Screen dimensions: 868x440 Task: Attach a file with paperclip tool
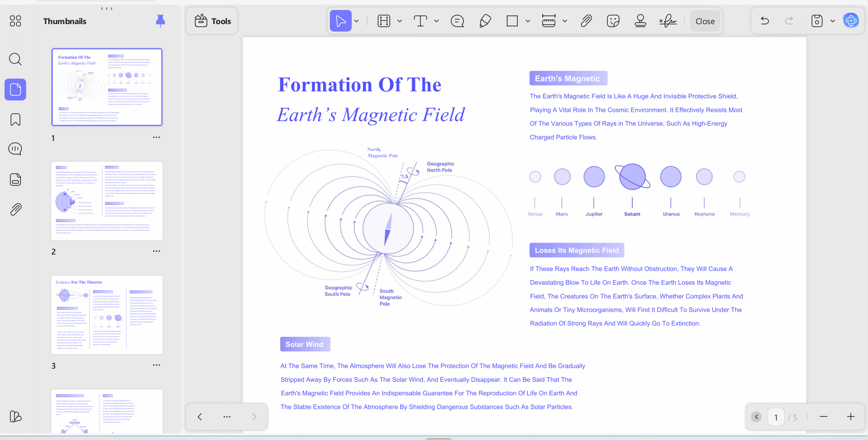586,21
